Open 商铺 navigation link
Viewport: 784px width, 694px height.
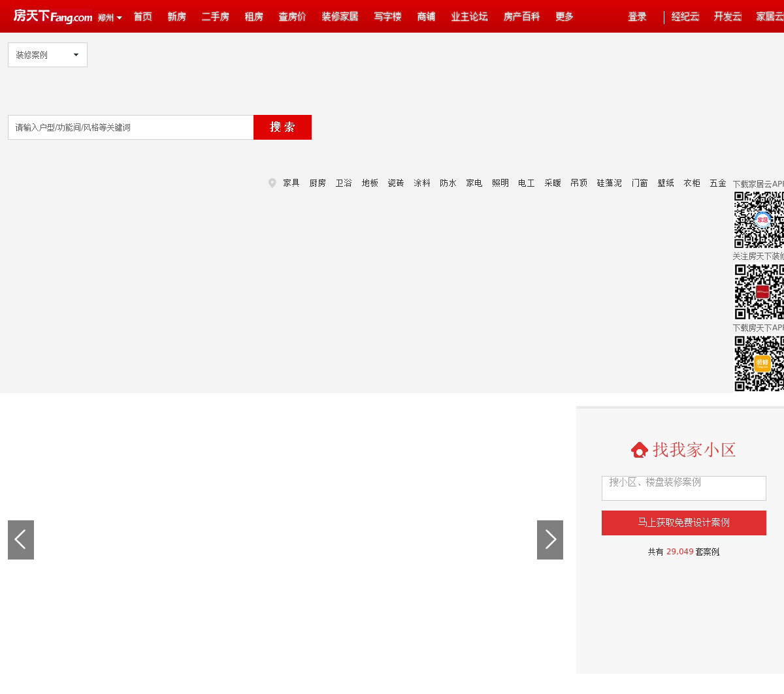tap(427, 16)
